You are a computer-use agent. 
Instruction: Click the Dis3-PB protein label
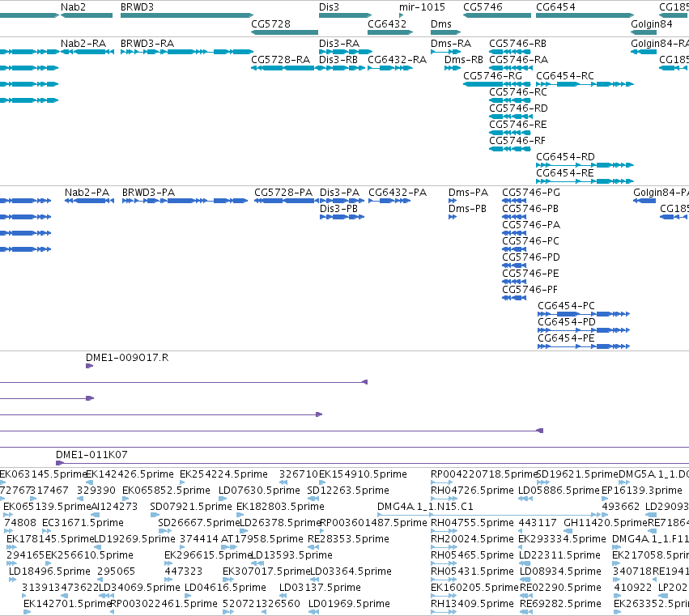pos(338,209)
